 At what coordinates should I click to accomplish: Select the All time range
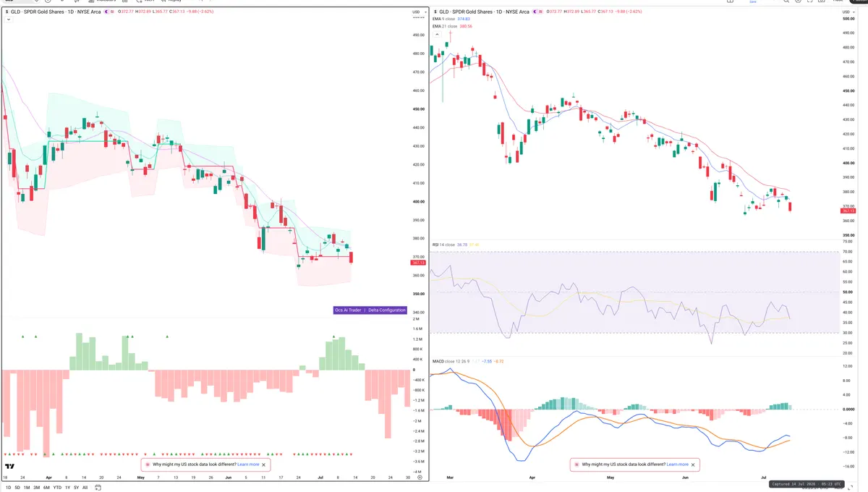[x=85, y=488]
